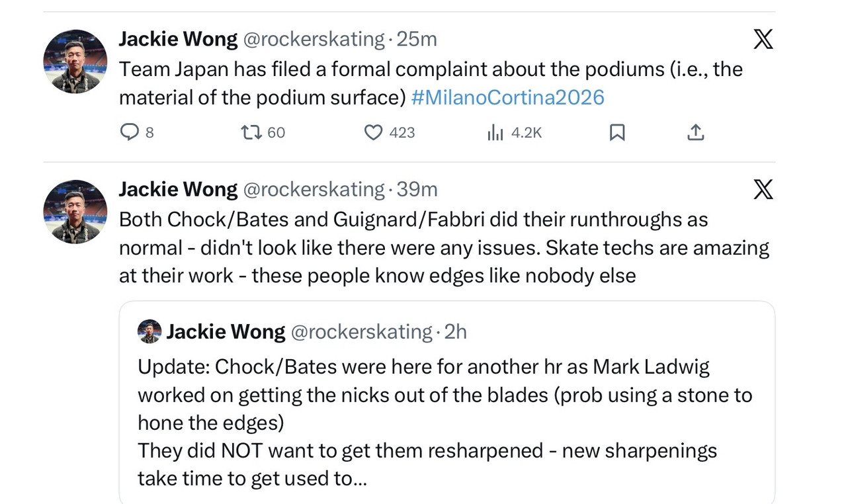This screenshot has height=504, width=846.
Task: Share the Team Japan podium tweet
Action: 695,133
